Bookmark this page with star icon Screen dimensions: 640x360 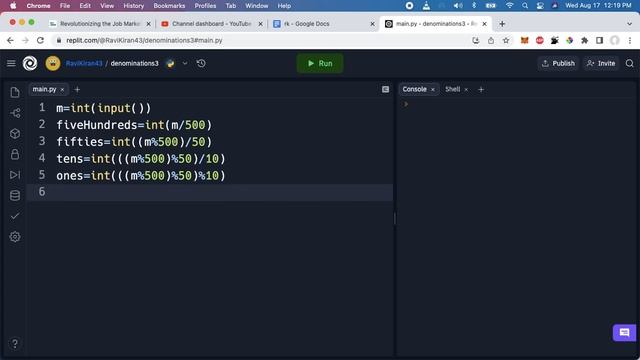506,40
